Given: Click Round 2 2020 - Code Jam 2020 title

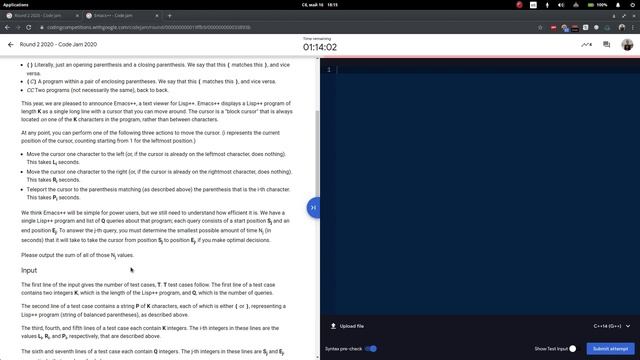Looking at the screenshot, I should (x=58, y=44).
